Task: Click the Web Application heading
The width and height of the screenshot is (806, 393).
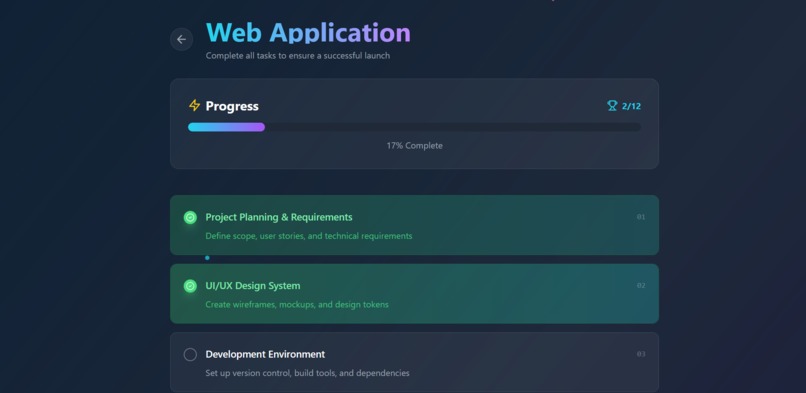Action: pos(308,32)
